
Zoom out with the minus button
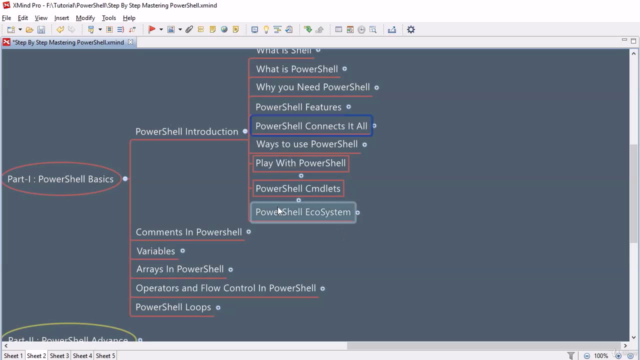(x=587, y=356)
